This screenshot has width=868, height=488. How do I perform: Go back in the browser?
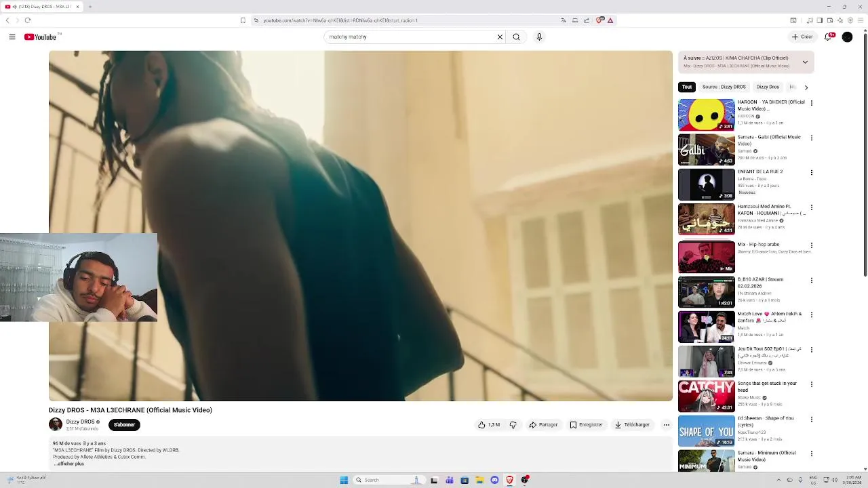pos(7,20)
